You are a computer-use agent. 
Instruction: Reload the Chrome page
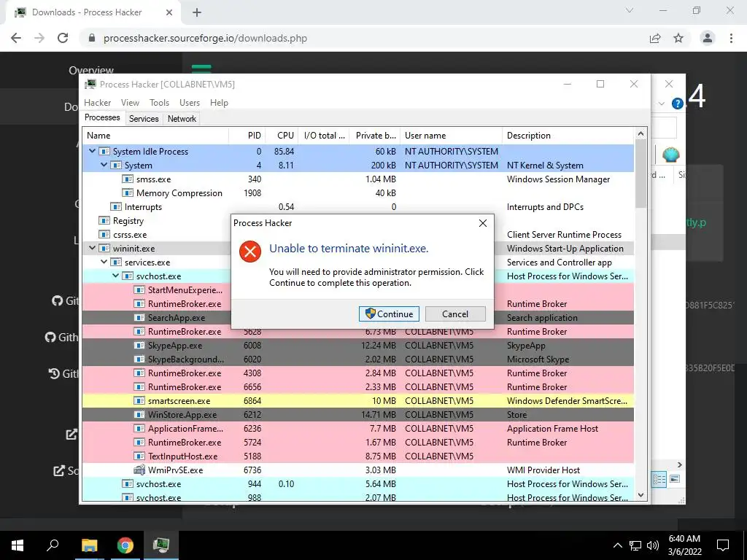pyautogui.click(x=63, y=38)
